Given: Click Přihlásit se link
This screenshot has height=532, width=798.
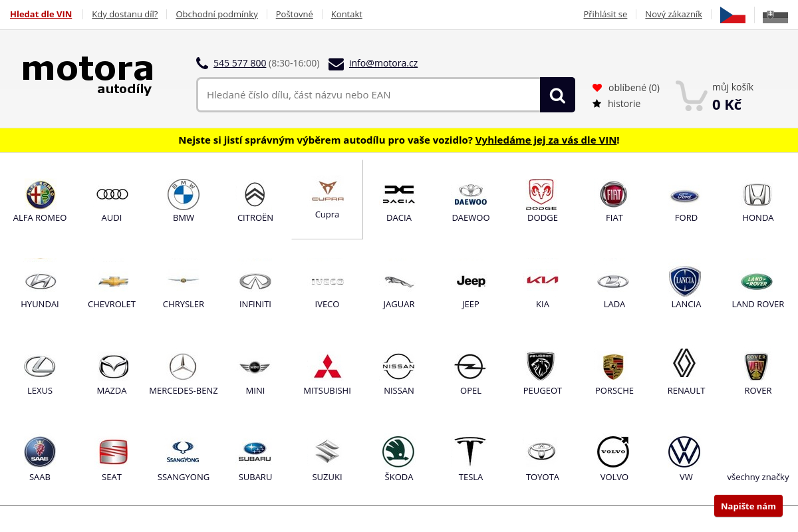Looking at the screenshot, I should click(605, 14).
